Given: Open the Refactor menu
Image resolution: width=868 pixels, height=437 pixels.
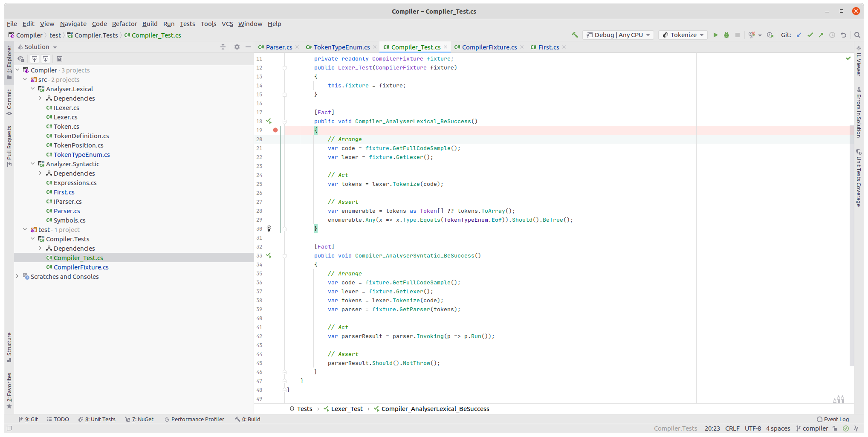Looking at the screenshot, I should coord(124,24).
